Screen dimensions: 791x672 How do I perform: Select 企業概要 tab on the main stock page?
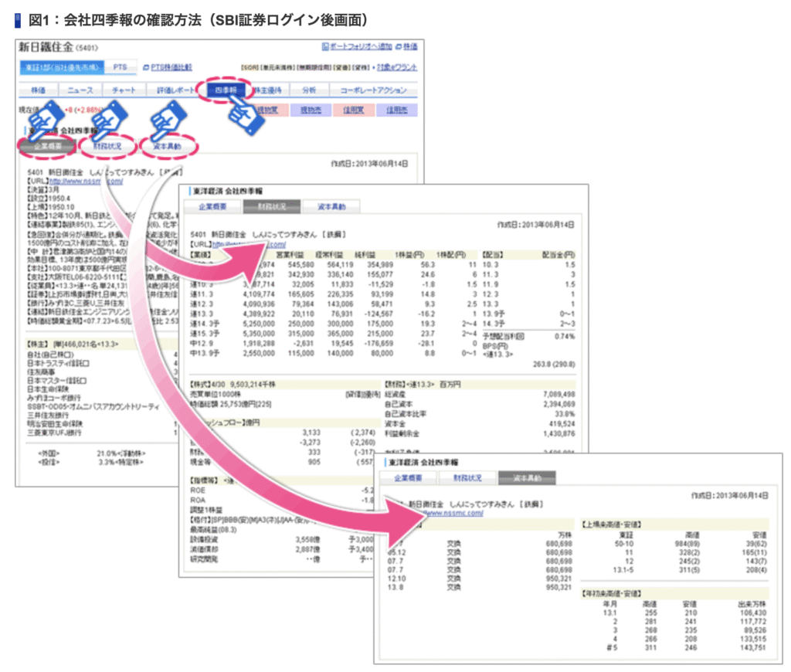47,146
